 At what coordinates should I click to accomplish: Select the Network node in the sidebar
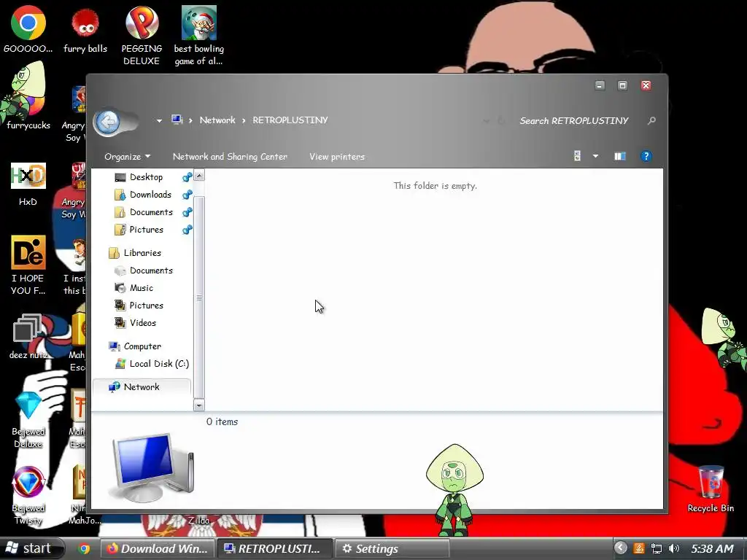click(x=142, y=387)
